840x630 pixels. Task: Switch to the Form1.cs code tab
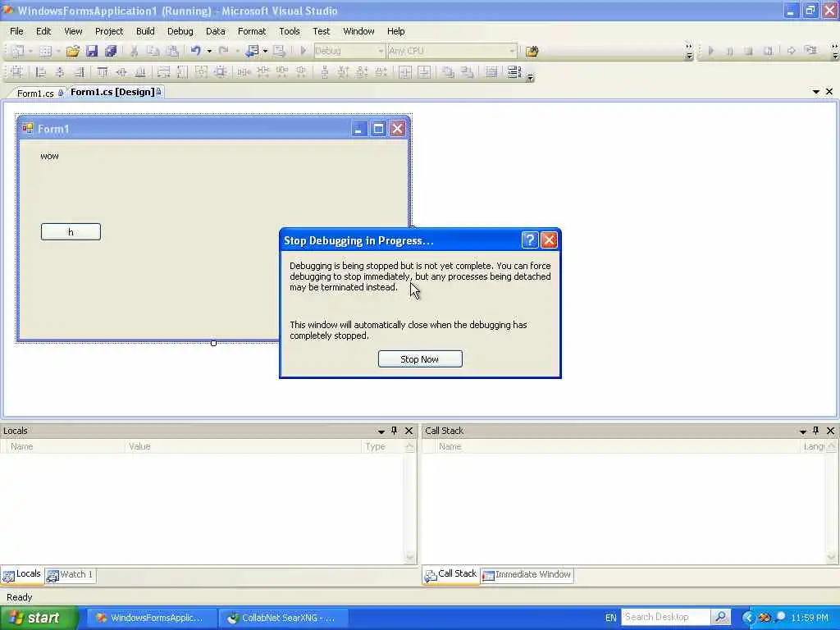pos(35,94)
